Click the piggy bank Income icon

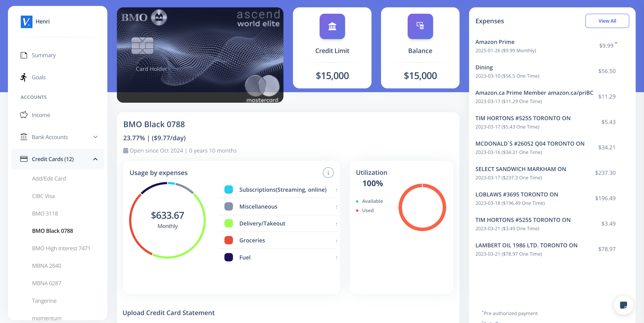click(24, 115)
